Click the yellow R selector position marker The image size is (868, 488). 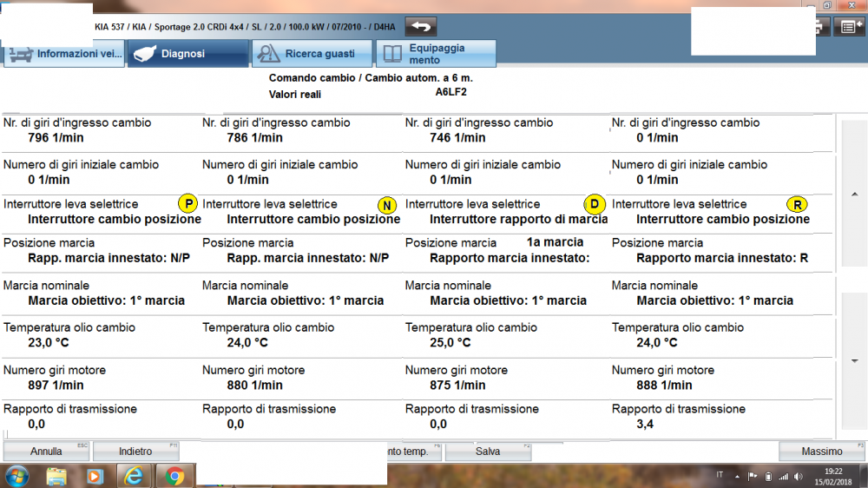pyautogui.click(x=797, y=205)
